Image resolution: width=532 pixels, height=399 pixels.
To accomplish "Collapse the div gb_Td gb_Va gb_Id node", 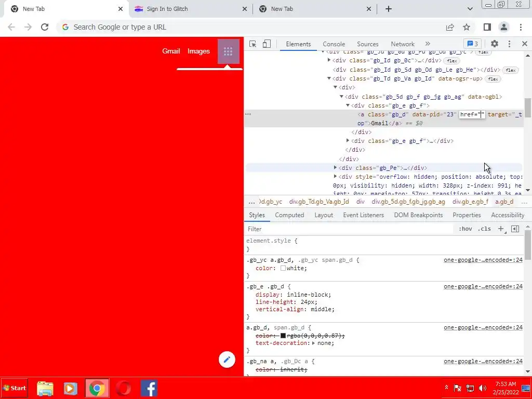I will coord(329,78).
